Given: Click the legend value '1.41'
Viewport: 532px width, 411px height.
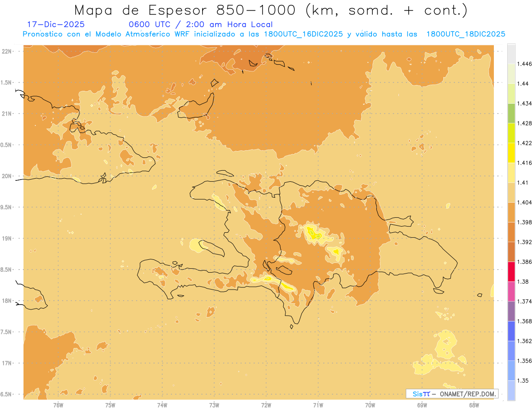Looking at the screenshot, I should pos(523,183).
